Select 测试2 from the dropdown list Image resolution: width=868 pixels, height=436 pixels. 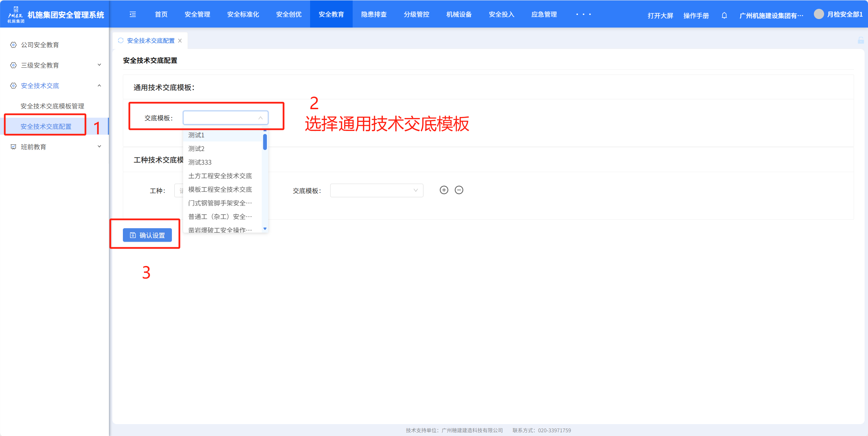[x=196, y=149]
